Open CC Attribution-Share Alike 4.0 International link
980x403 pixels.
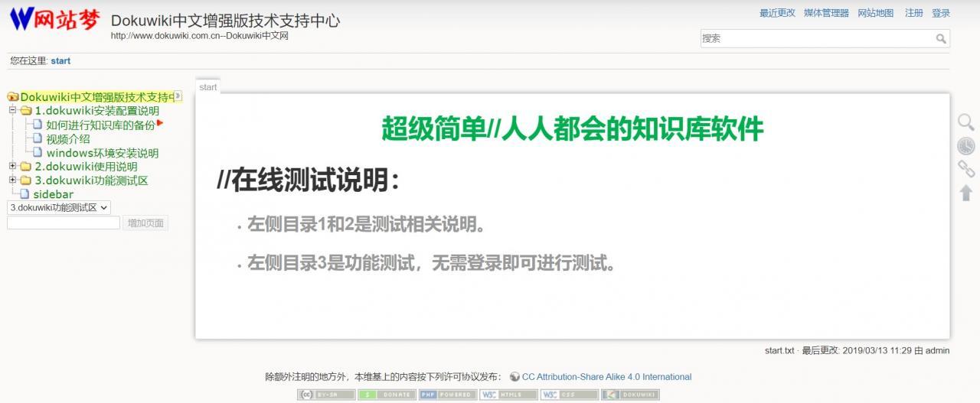(606, 377)
